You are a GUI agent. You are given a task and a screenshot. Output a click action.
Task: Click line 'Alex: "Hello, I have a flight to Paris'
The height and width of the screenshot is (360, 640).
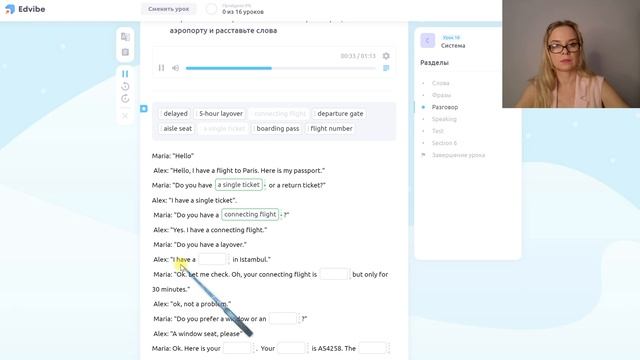pos(239,170)
